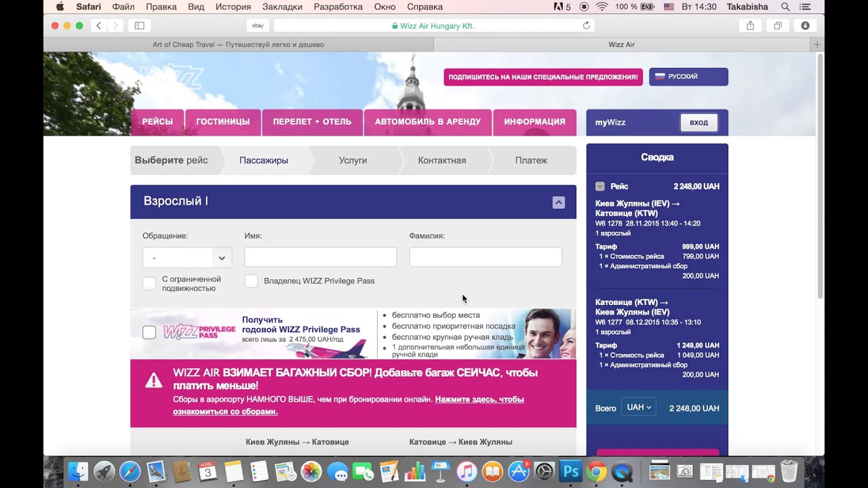Open Safari downloads list
Viewport: 868px width, 488px height.
point(805,26)
